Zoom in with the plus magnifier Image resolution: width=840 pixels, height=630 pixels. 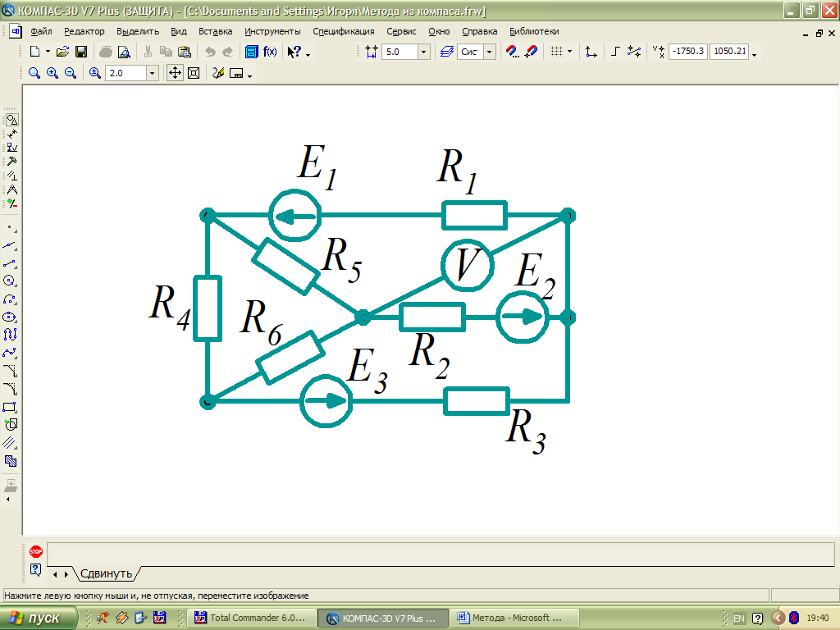[x=52, y=73]
